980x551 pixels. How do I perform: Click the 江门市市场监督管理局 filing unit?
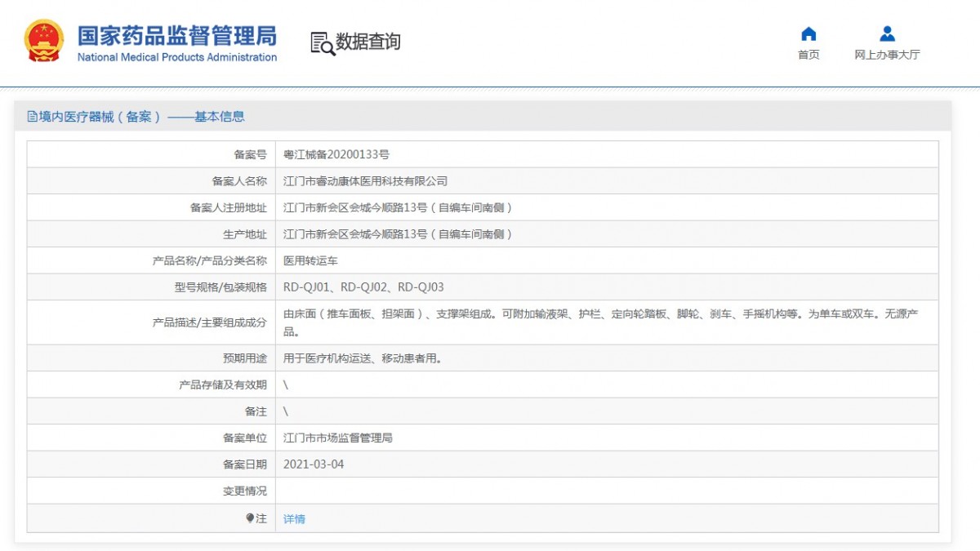[337, 438]
